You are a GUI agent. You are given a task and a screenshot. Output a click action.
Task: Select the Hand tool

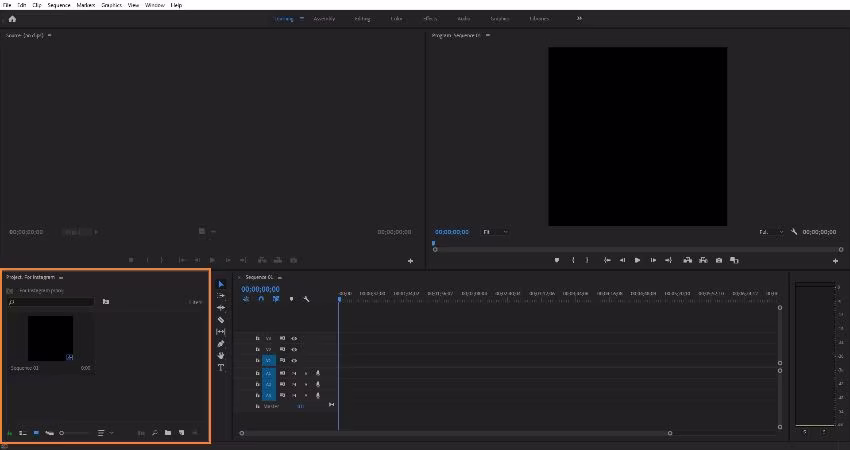tap(221, 356)
